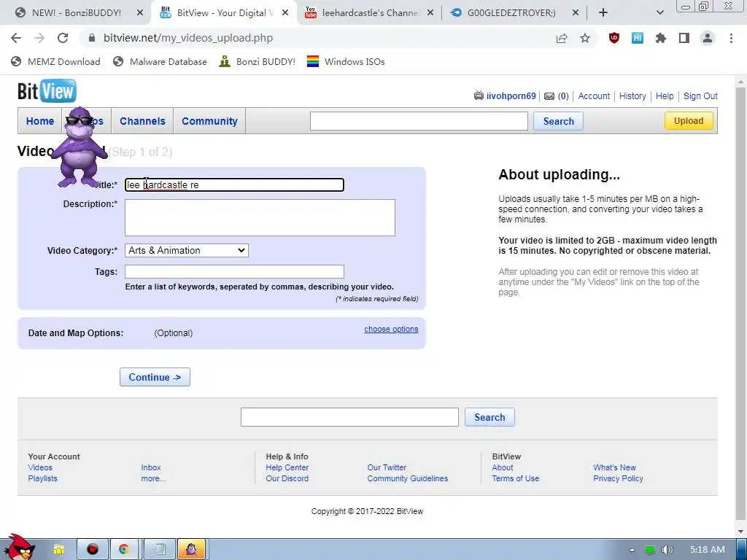
Task: Open Our Discord footer link
Action: point(287,478)
